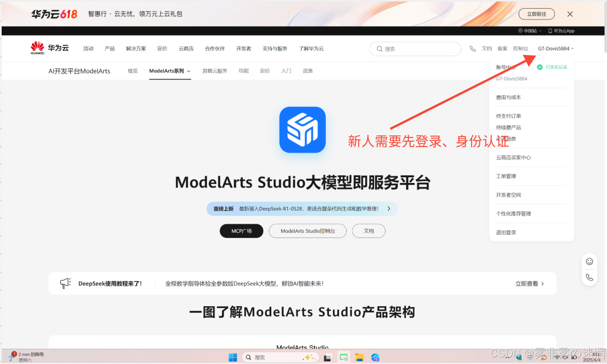Open the 云商店 menu
This screenshot has width=607, height=364.
186,48
